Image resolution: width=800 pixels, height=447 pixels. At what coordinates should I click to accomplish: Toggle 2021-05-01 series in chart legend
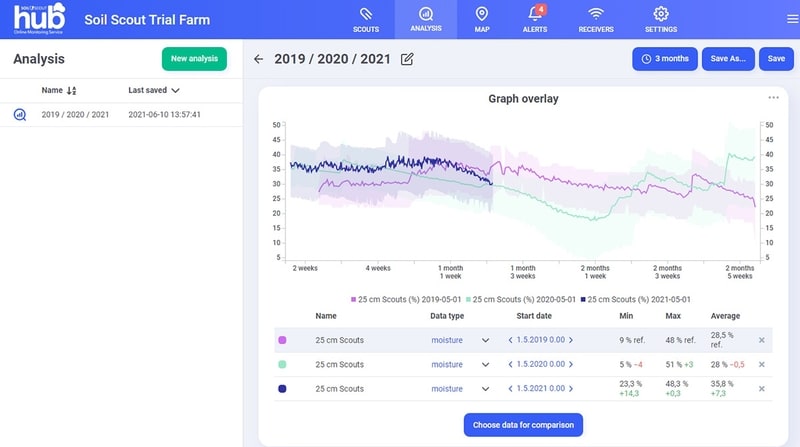point(635,300)
